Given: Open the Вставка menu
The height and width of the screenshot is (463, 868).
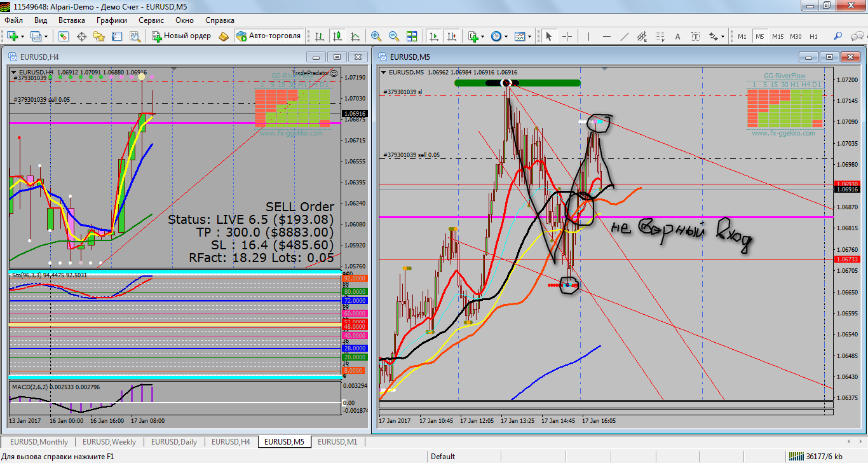Looking at the screenshot, I should [72, 20].
